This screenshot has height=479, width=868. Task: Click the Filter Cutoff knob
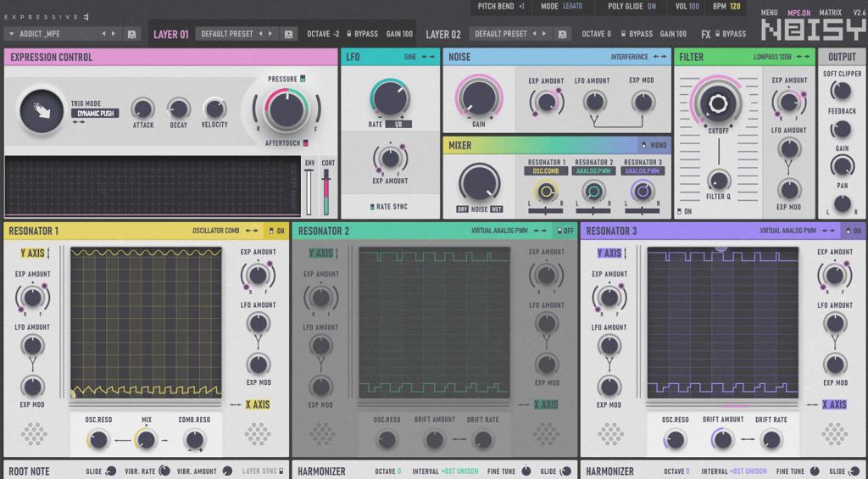pyautogui.click(x=718, y=103)
